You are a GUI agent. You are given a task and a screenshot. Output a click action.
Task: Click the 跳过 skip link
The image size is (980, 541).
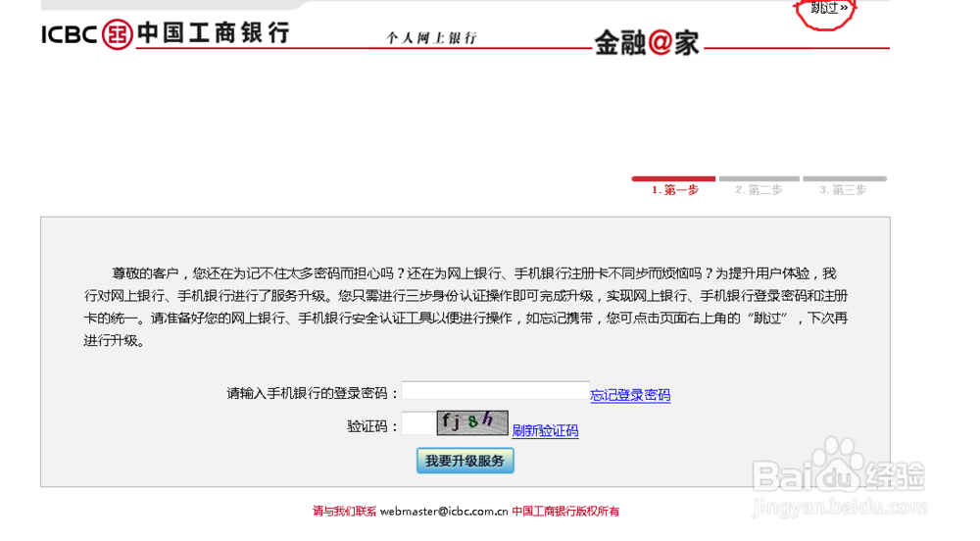click(829, 8)
